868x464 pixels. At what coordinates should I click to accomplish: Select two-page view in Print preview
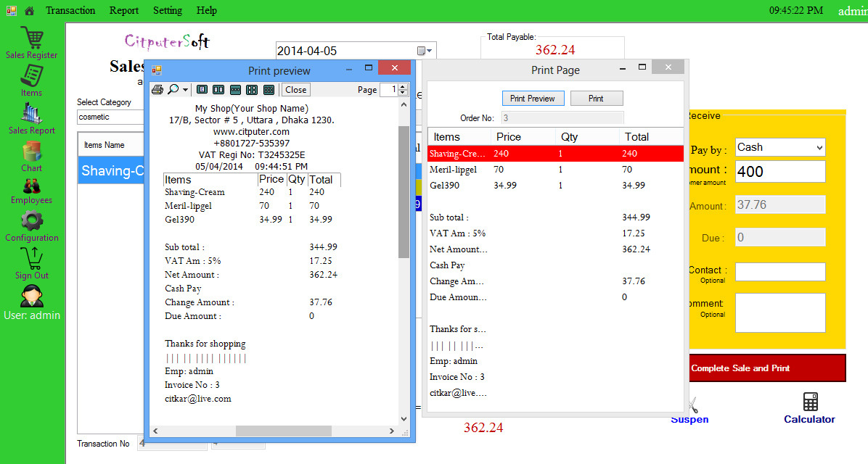tap(218, 89)
